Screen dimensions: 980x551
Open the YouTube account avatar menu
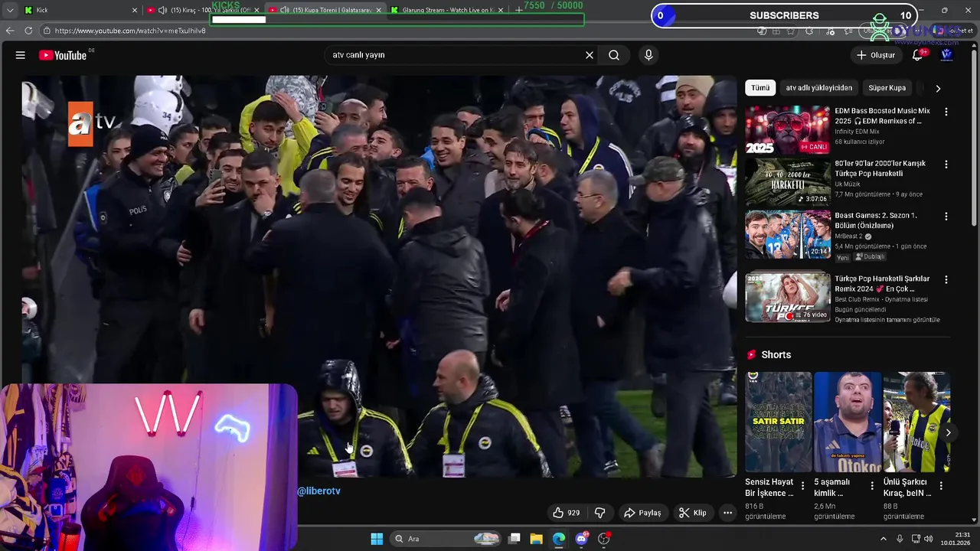(946, 55)
